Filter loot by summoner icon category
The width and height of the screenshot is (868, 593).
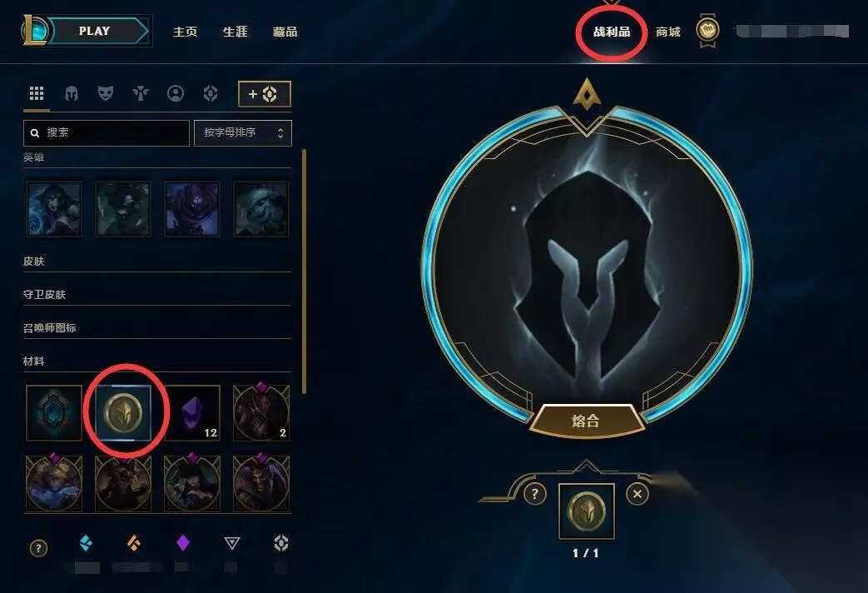pyautogui.click(x=176, y=93)
